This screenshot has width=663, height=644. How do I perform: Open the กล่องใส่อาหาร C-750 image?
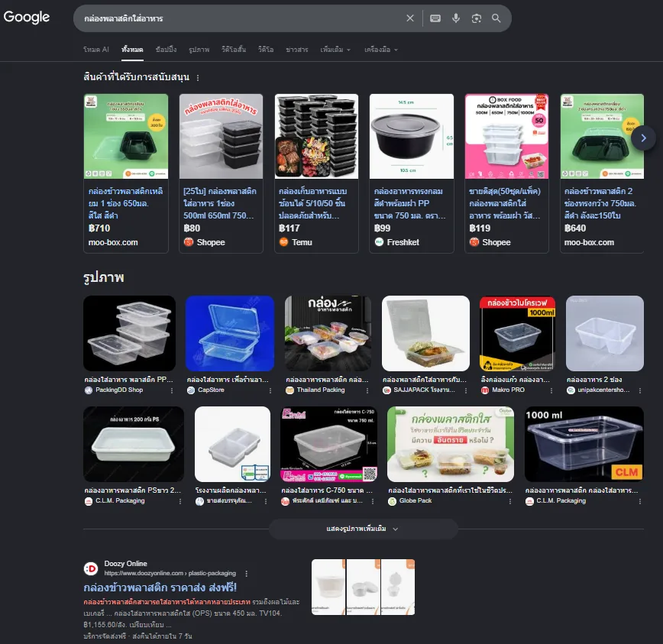click(x=328, y=444)
